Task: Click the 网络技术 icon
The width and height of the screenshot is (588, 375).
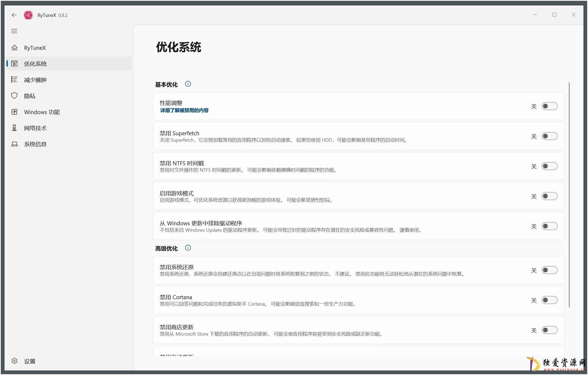Action: (x=14, y=128)
